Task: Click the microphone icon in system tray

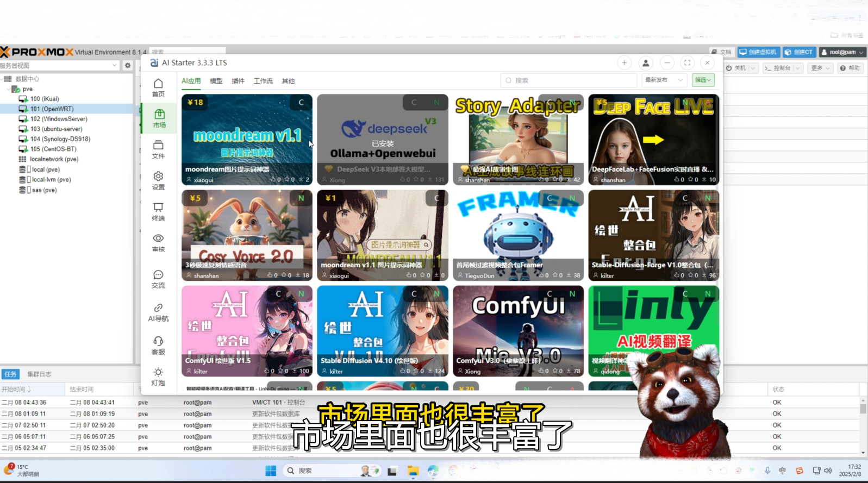Action: [767, 471]
